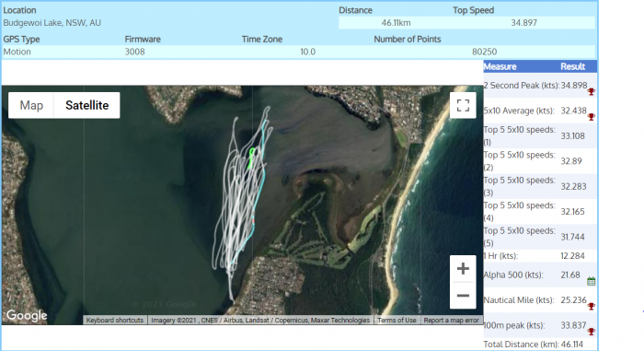Switch map to Map view
This screenshot has width=644, height=351.
pyautogui.click(x=31, y=105)
